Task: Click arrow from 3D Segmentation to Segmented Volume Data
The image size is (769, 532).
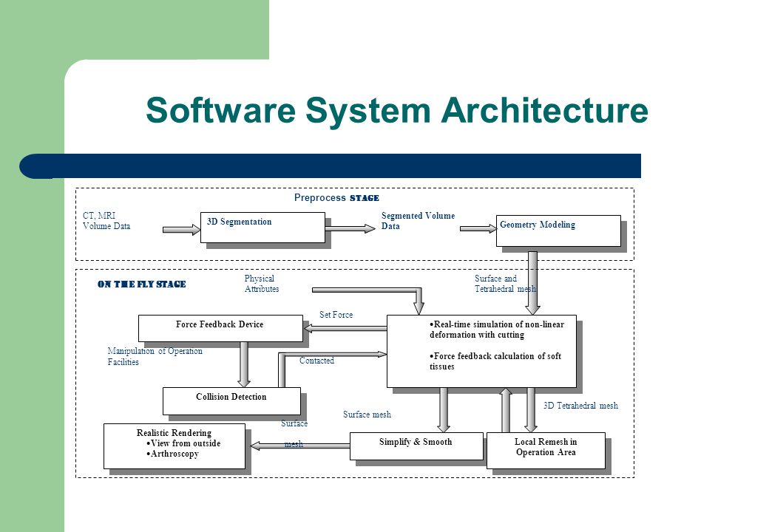Action: pyautogui.click(x=350, y=228)
